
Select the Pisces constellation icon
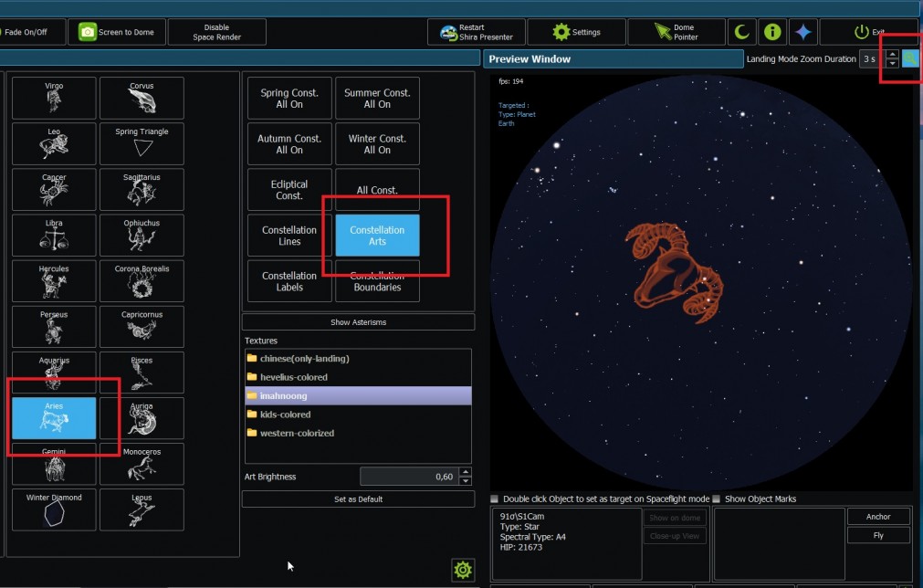click(142, 372)
